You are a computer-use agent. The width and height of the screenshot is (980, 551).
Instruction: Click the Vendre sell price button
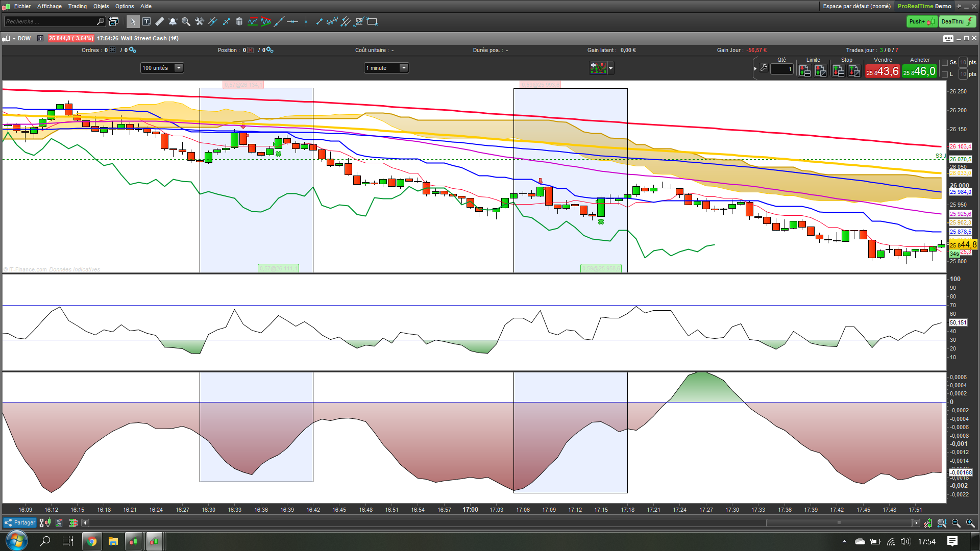(x=882, y=71)
